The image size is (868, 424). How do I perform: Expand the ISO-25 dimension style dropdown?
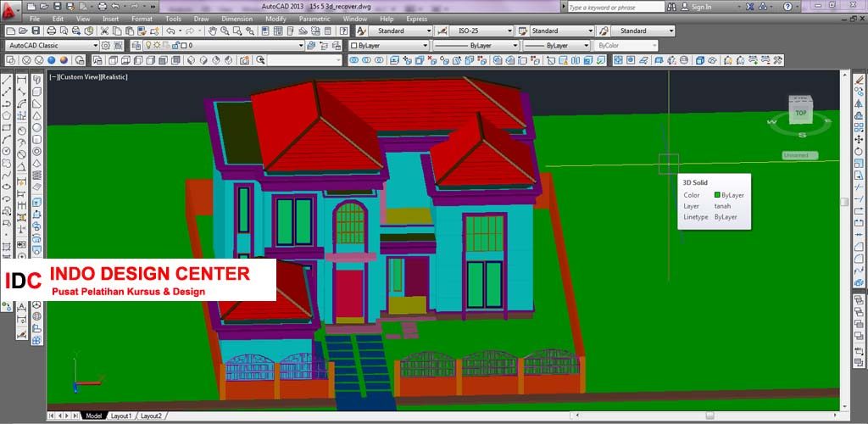pos(481,31)
